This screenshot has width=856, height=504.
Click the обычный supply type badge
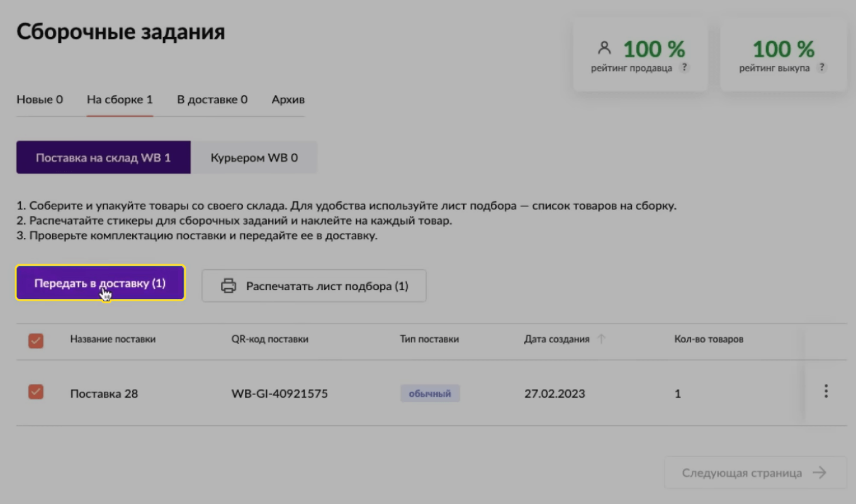point(430,393)
